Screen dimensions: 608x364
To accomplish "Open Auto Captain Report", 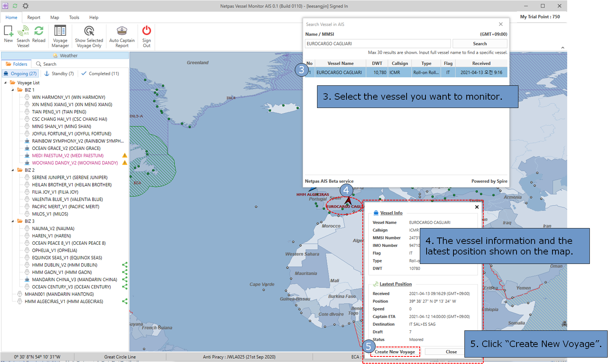I will pos(122,37).
